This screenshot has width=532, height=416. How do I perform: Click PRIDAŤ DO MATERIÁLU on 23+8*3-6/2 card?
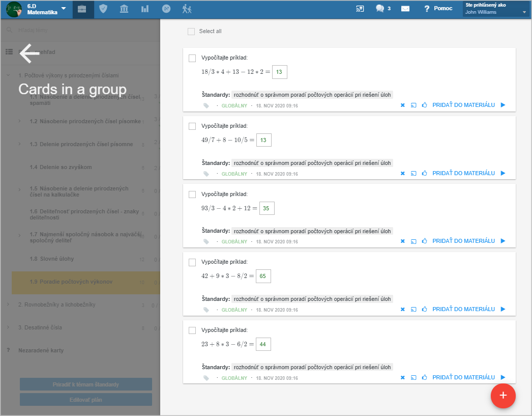[463, 377]
